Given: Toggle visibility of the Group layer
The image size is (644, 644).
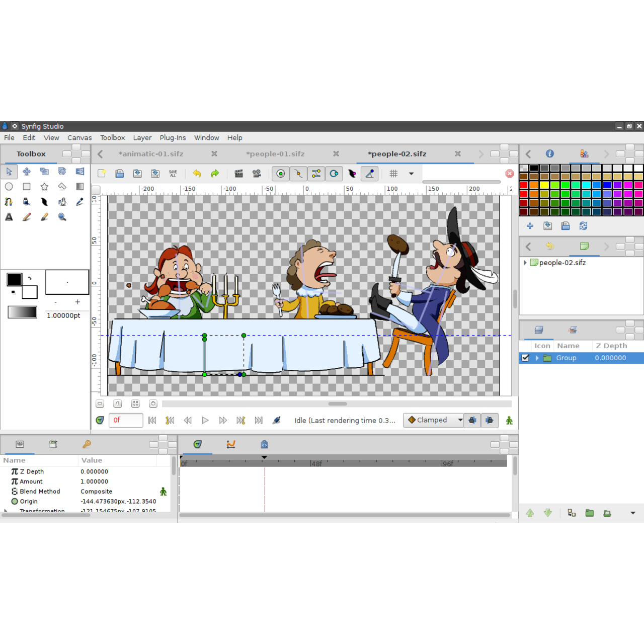Looking at the screenshot, I should pyautogui.click(x=525, y=358).
